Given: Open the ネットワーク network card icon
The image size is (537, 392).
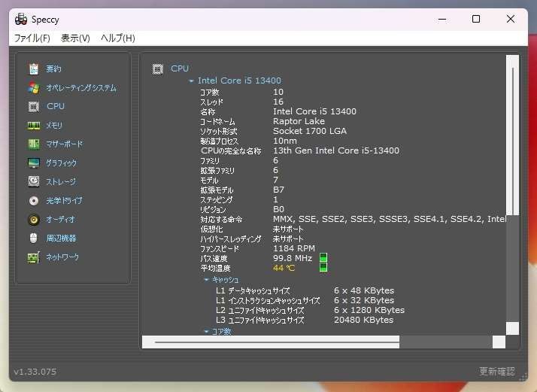Looking at the screenshot, I should coord(34,257).
